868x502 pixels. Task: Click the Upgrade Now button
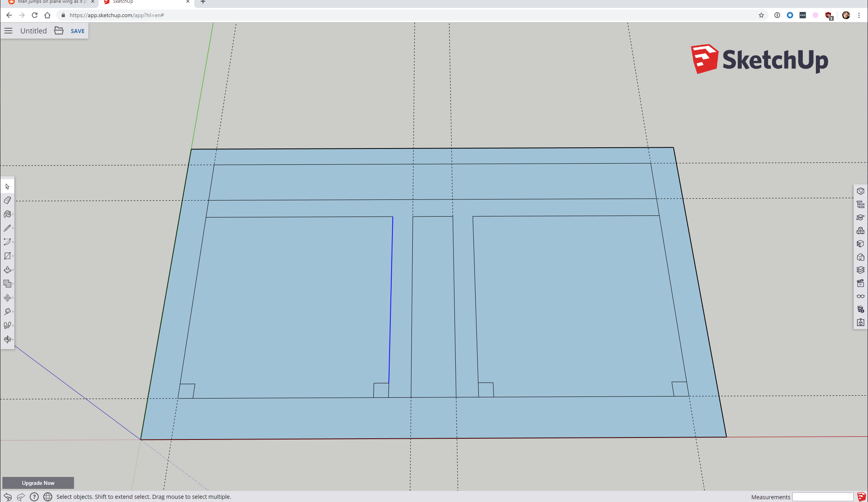[38, 483]
